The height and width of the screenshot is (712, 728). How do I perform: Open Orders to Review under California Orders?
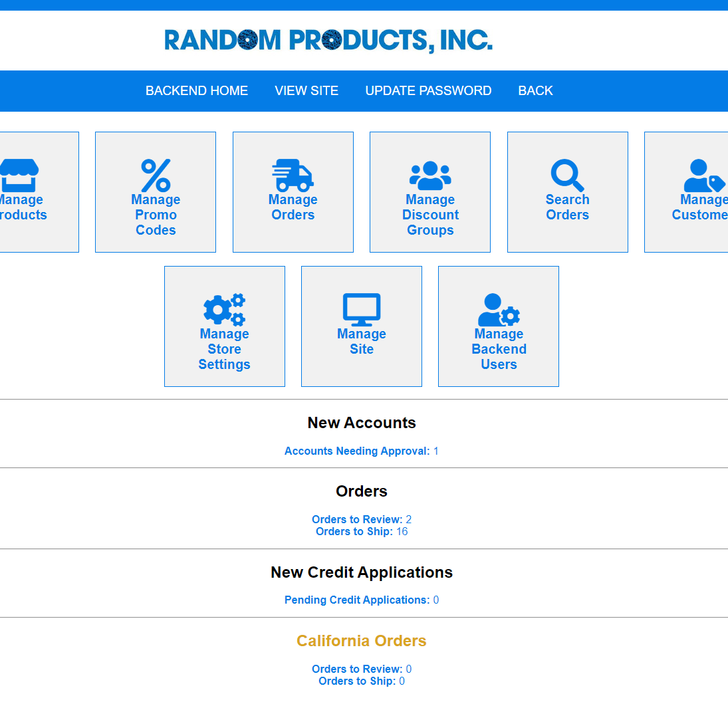point(357,669)
